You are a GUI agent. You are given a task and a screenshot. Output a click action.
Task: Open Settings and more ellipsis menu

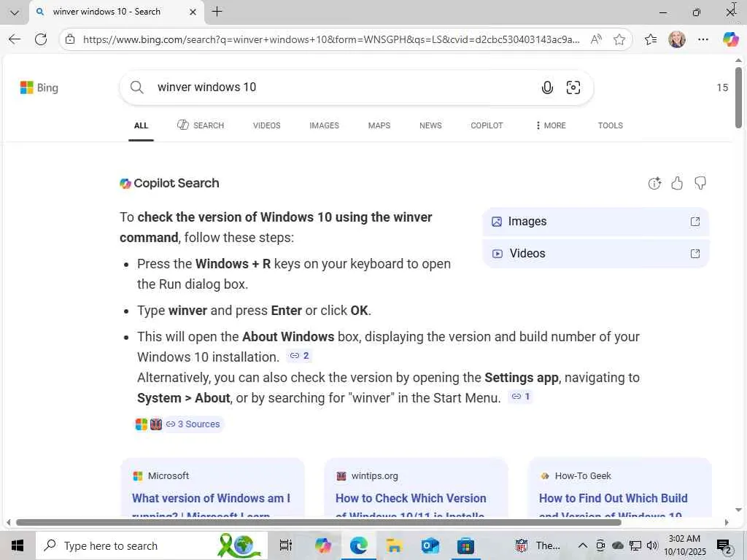point(703,39)
